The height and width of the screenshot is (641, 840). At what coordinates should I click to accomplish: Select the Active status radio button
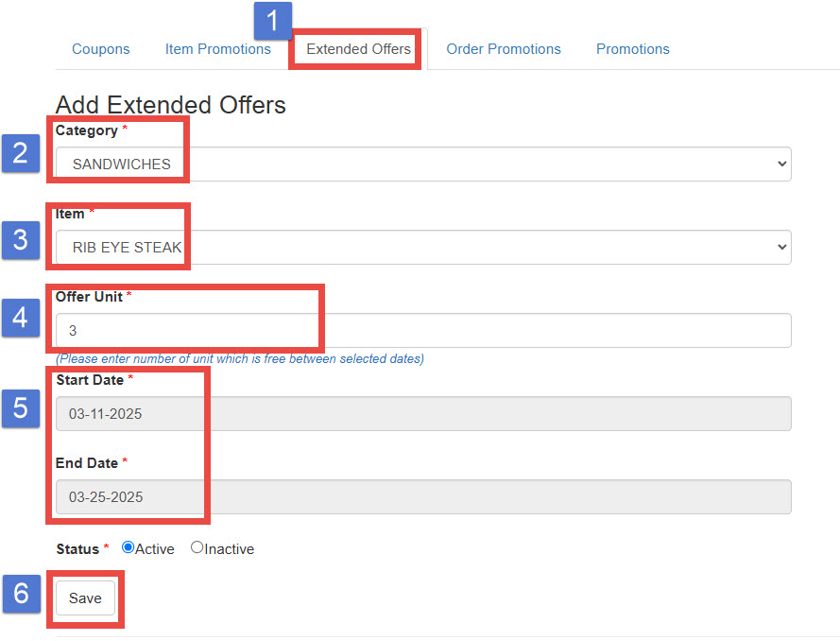[x=129, y=547]
